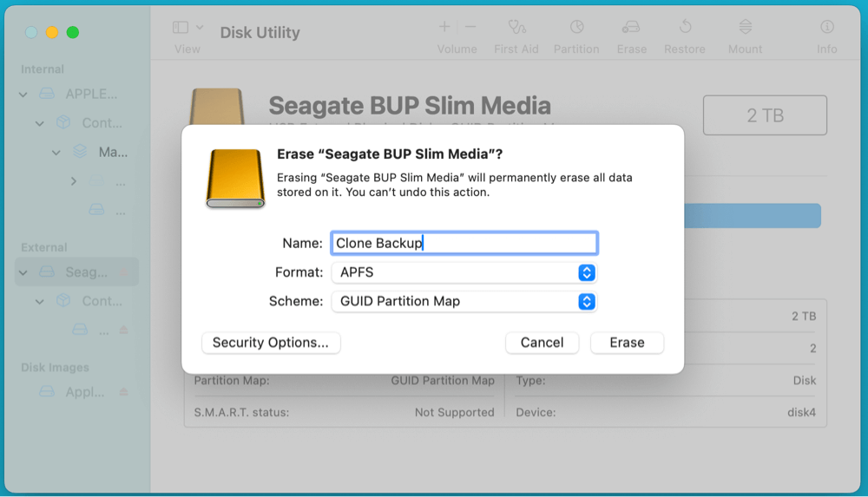
Task: Select the Seag... external disk in sidebar
Action: point(76,271)
